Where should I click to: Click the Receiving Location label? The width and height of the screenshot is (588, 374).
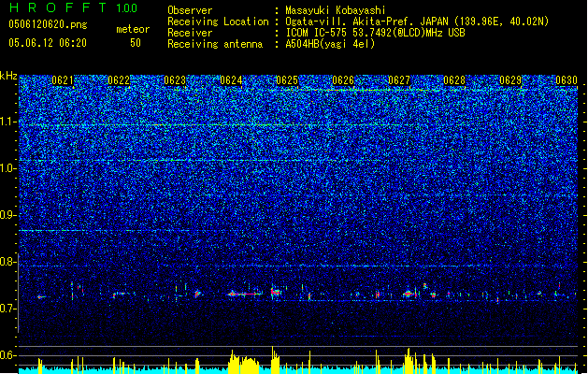click(x=218, y=22)
